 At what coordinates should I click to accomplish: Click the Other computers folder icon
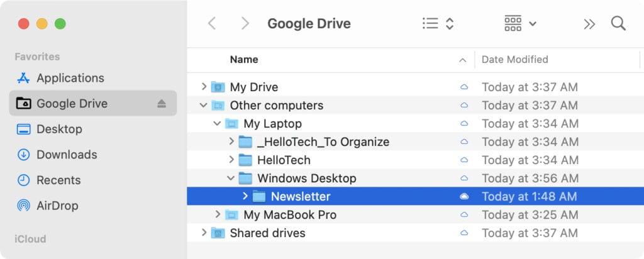[x=218, y=106]
